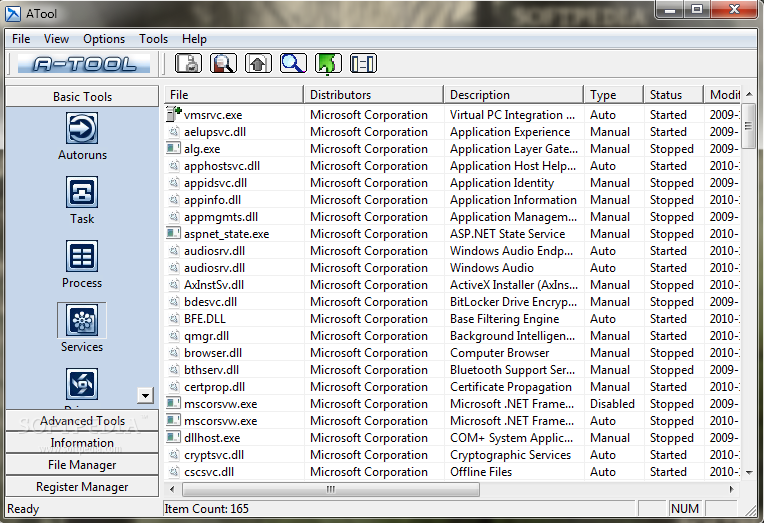Click the icon beside dllhost.exe
Viewport: 764px width, 523px height.
tap(173, 437)
